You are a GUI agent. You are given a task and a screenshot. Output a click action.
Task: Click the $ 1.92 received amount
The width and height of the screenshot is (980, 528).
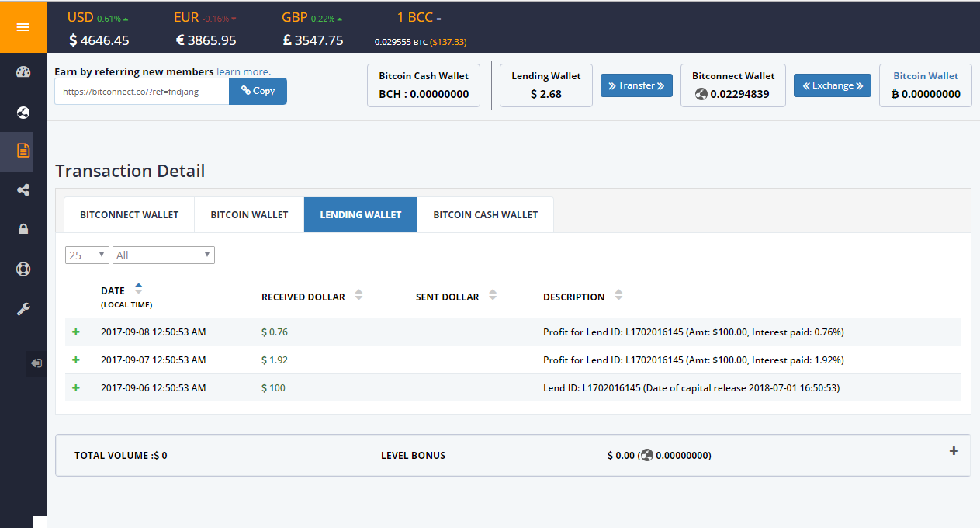point(275,360)
